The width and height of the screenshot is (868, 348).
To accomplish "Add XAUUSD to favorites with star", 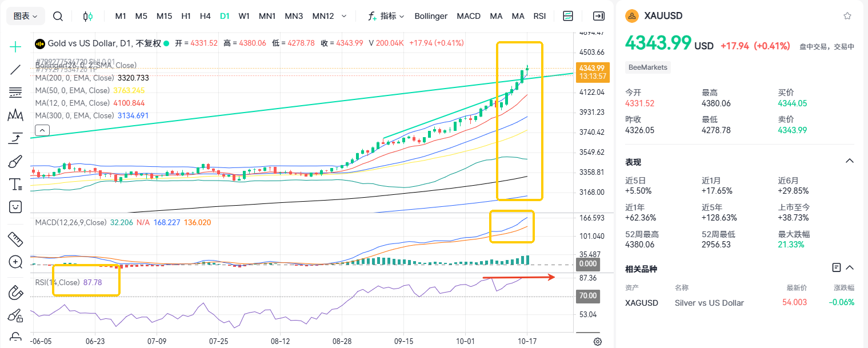I will click(x=847, y=16).
